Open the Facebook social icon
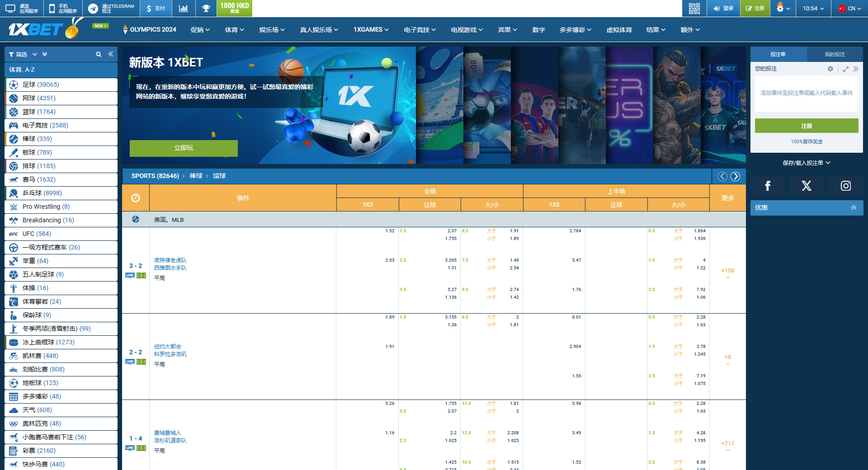The width and height of the screenshot is (868, 470). click(768, 186)
